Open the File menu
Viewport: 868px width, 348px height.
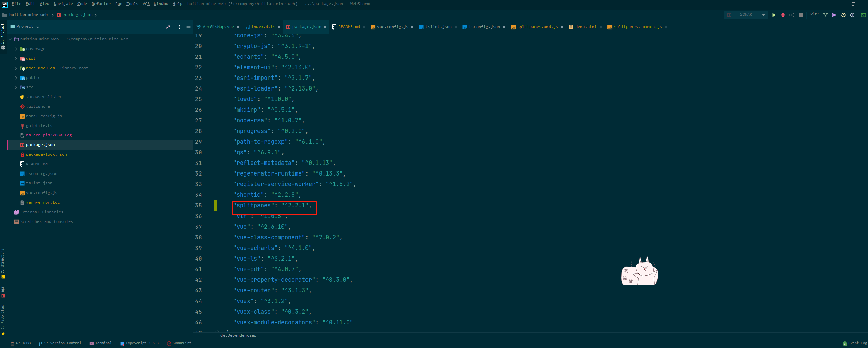[x=16, y=4]
